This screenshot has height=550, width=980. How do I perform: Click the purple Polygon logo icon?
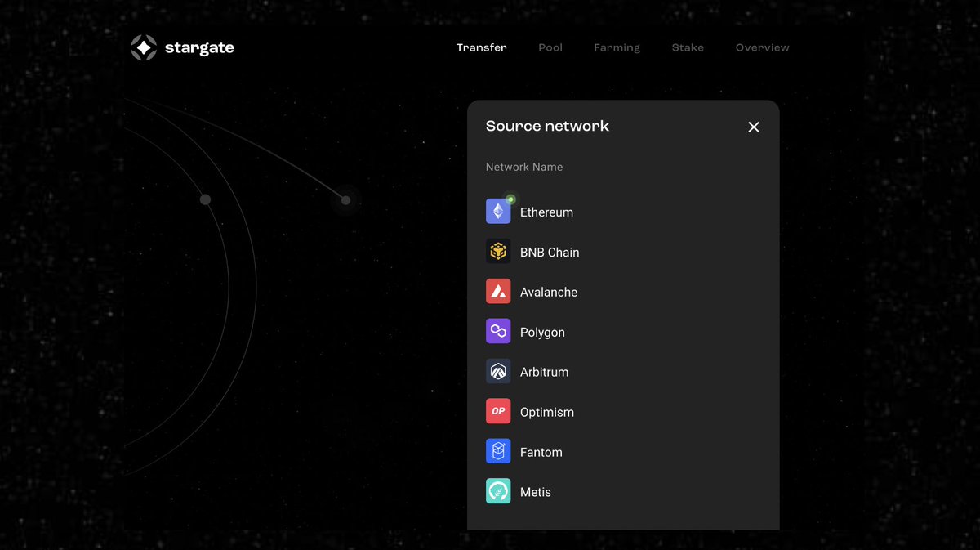498,332
